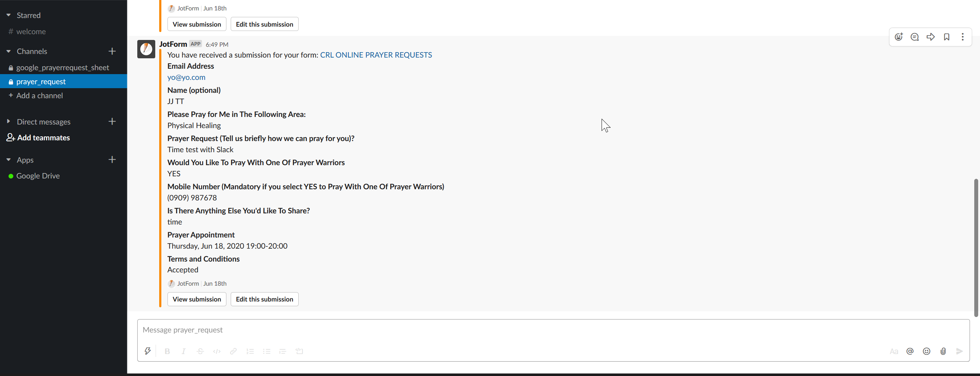Mention someone with the @ icon
Viewport: 980px width, 376px height.
tap(910, 351)
